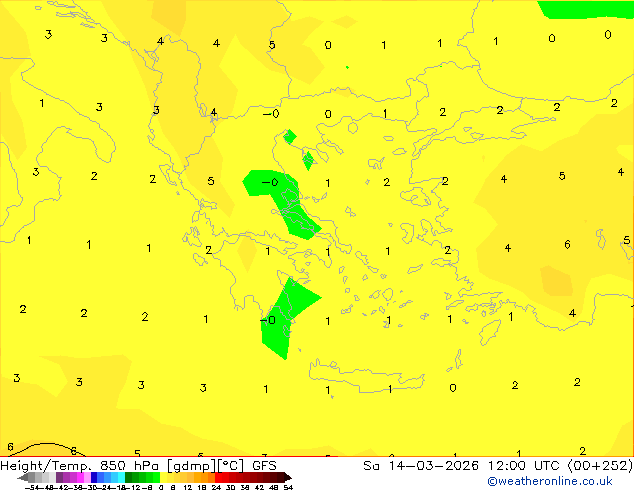
Task: Click legend label 42
Action: (259, 487)
